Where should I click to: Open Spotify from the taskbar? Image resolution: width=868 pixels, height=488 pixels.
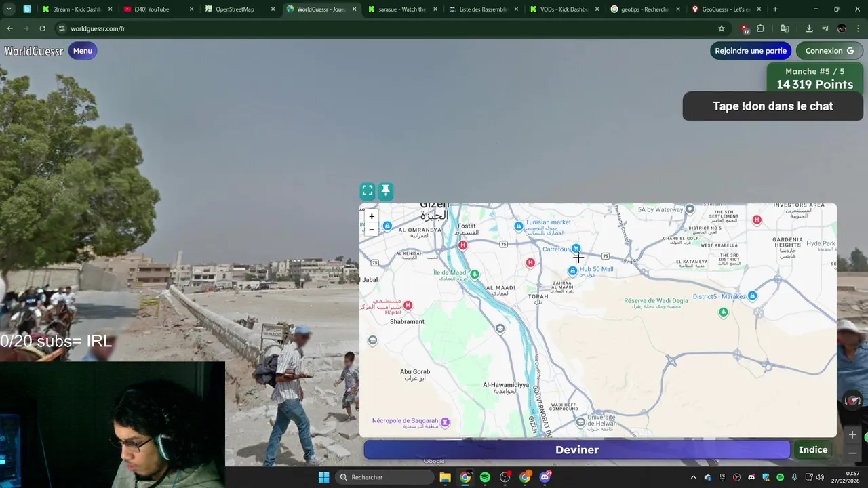click(x=485, y=477)
